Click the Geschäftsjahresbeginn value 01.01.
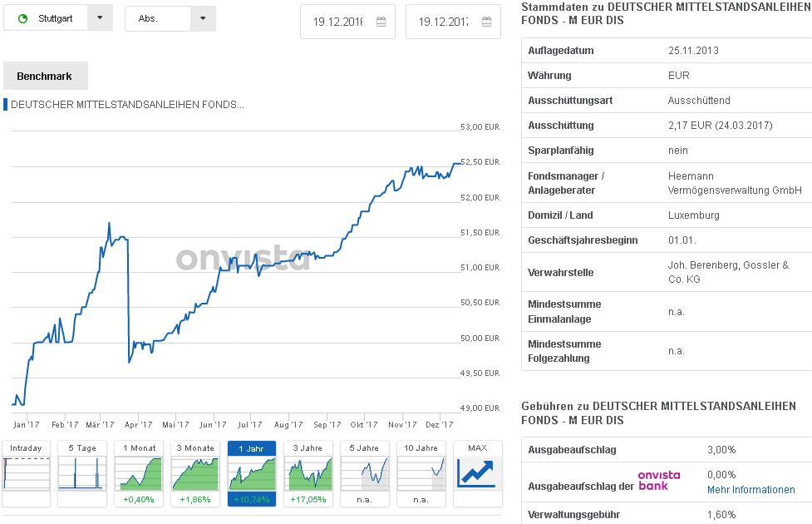 (x=682, y=240)
